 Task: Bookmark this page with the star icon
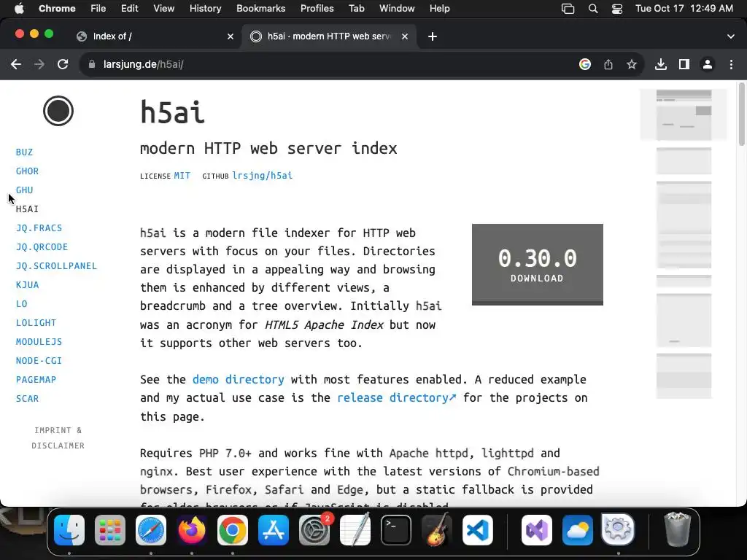click(632, 64)
